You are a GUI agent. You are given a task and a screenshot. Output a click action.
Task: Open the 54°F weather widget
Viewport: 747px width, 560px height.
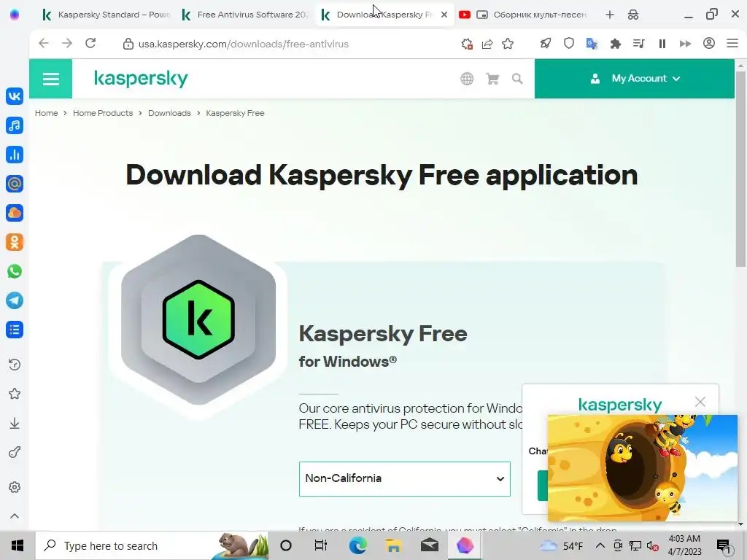coord(561,545)
